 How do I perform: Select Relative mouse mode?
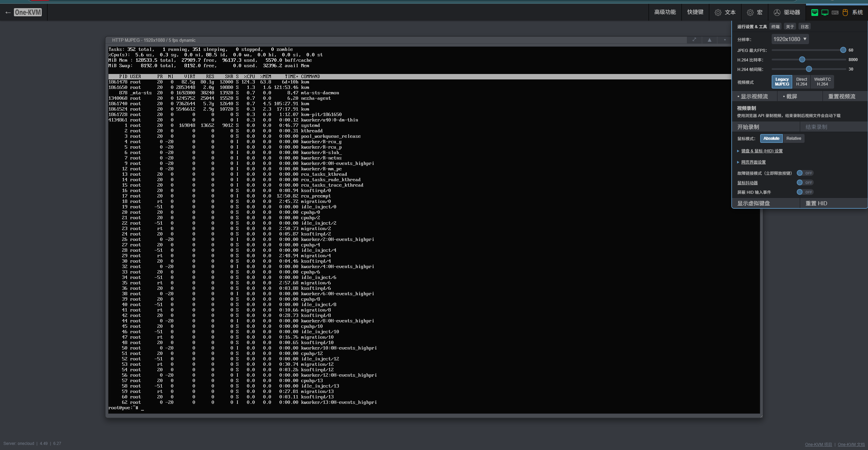coord(793,138)
